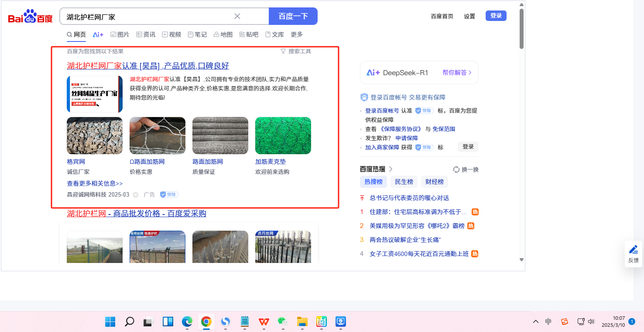Click the Sogou input method tray icon
644x332 pixels.
564,322
